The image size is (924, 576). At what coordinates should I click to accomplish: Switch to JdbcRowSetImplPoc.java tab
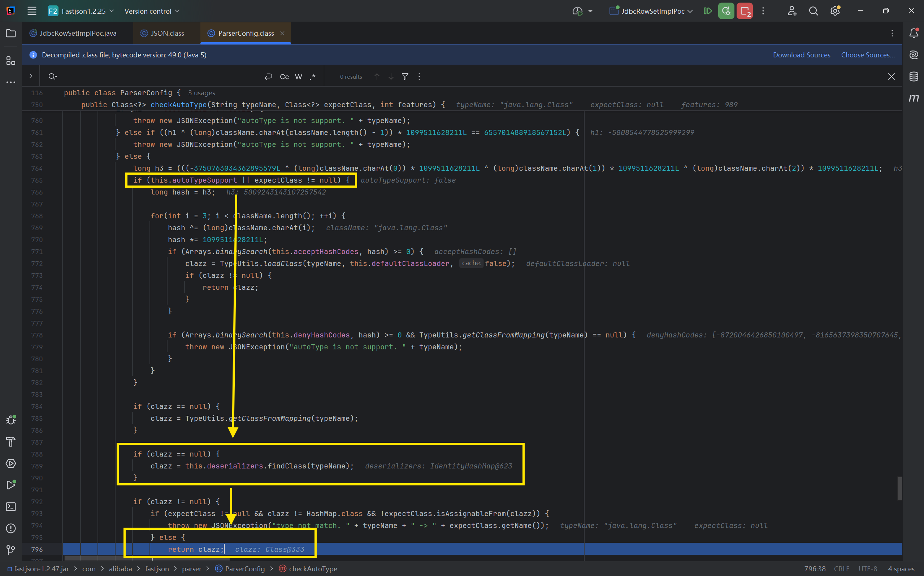click(73, 34)
